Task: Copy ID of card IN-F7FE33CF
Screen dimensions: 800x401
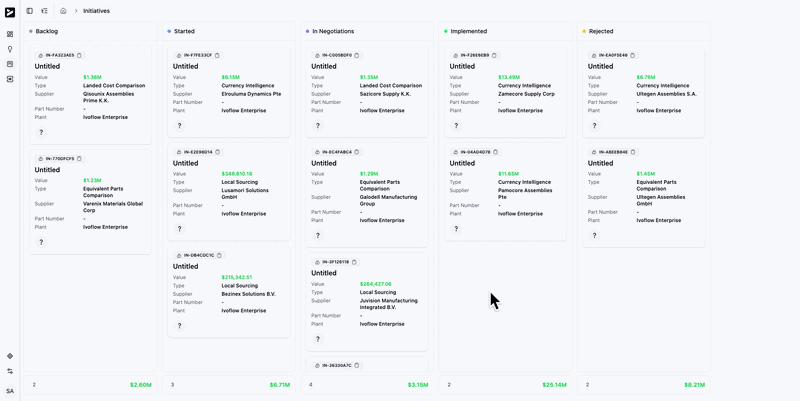Action: click(217, 55)
